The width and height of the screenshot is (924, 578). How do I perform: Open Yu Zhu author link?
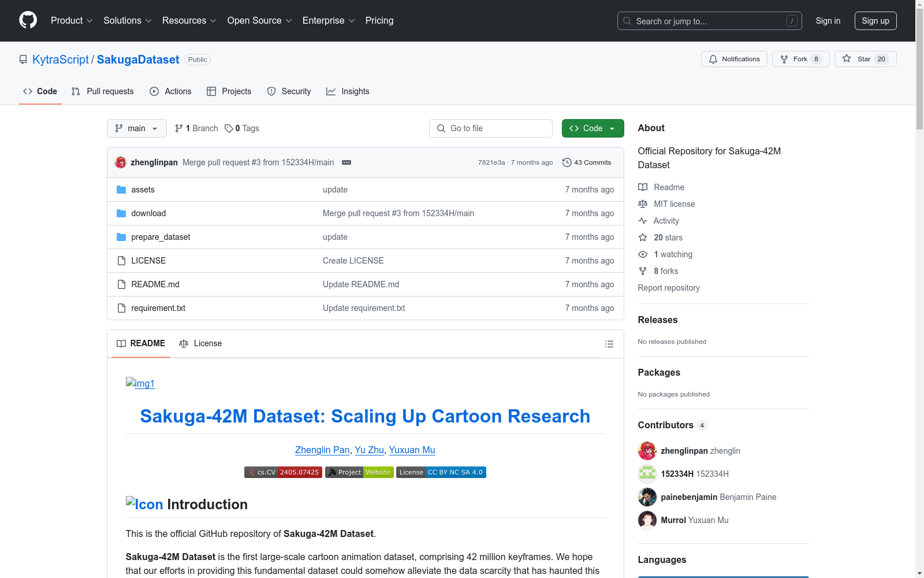pyautogui.click(x=369, y=450)
